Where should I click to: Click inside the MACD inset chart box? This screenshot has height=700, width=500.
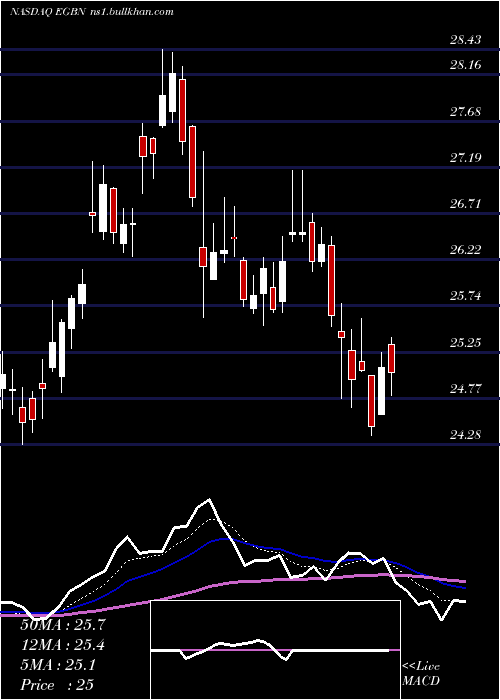(x=275, y=650)
